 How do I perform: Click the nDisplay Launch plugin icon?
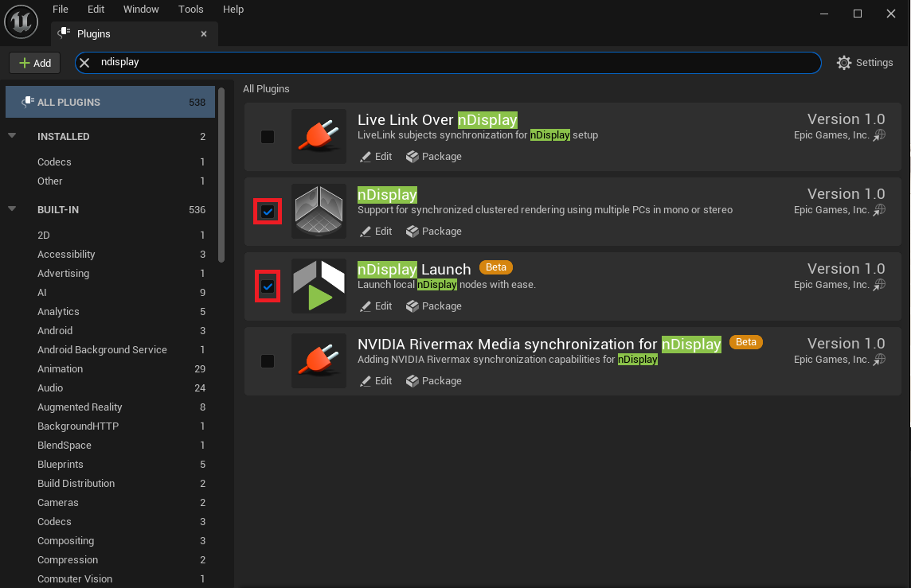click(319, 286)
